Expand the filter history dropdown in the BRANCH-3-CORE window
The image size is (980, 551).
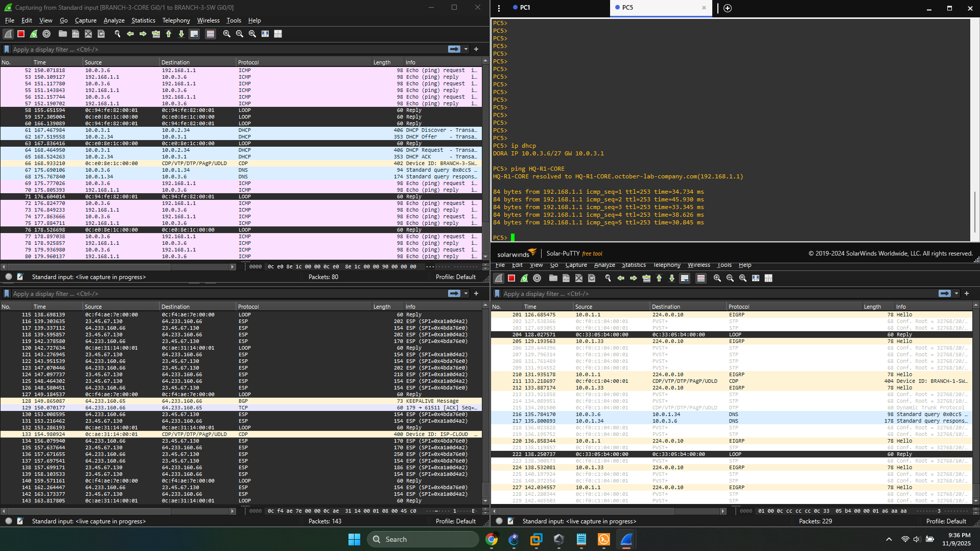(x=466, y=49)
